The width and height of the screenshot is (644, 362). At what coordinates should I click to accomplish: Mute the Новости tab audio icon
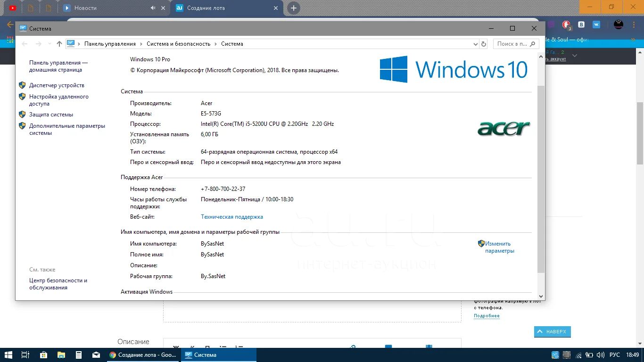point(153,8)
